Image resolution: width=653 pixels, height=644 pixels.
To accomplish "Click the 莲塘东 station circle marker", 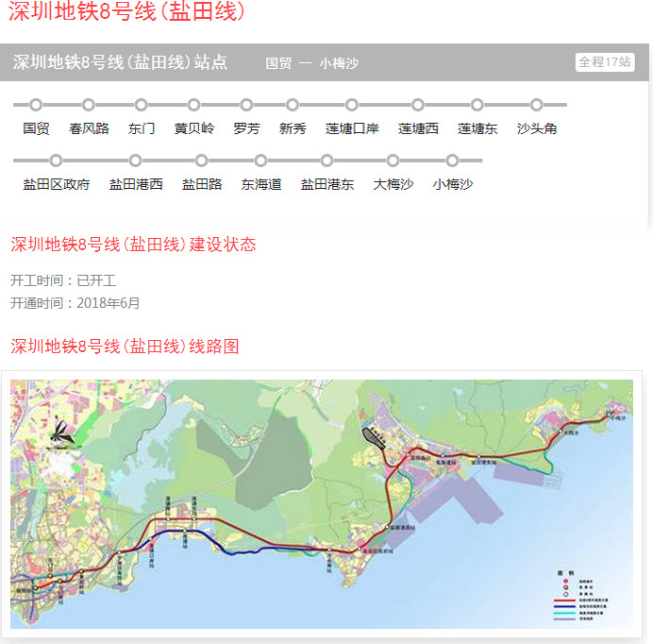I will click(x=477, y=105).
